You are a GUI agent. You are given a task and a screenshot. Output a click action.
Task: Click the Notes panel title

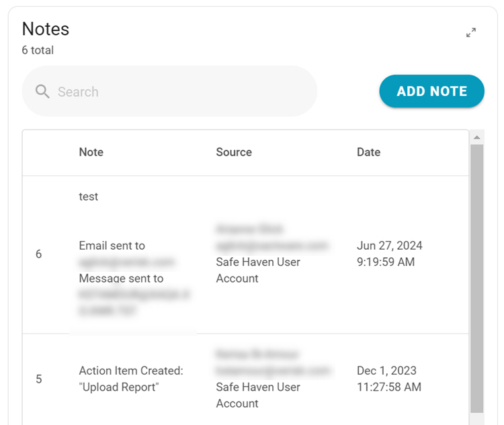[46, 29]
